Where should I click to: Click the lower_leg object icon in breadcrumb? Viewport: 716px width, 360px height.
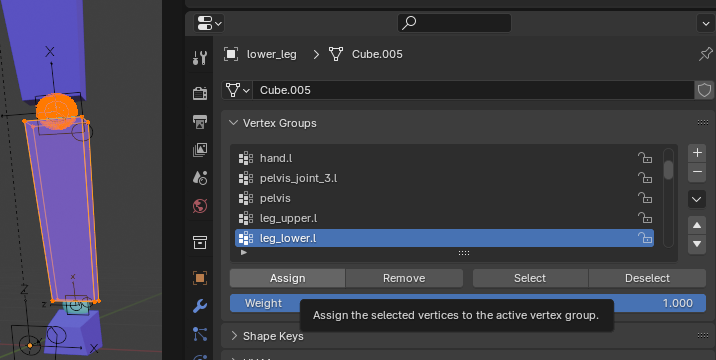click(231, 54)
